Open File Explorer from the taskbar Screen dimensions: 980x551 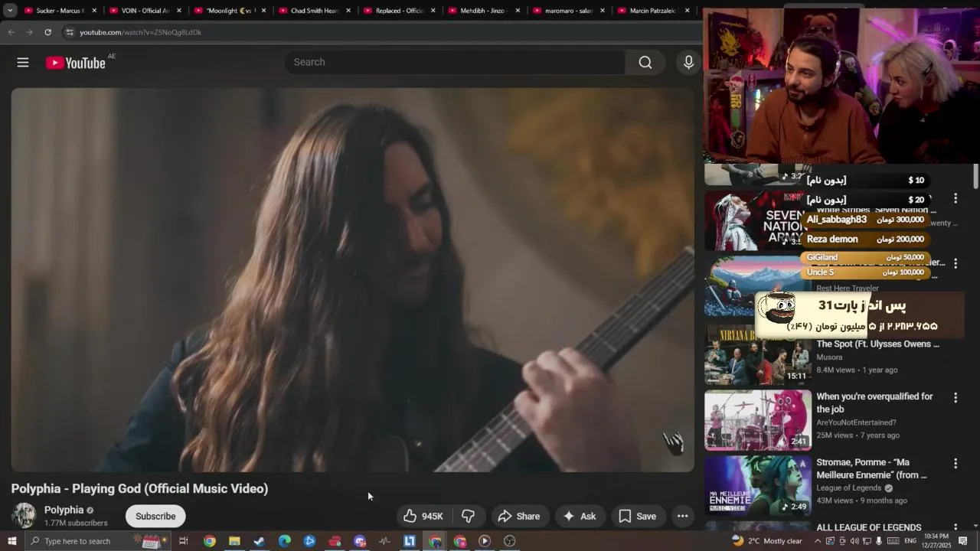click(x=234, y=541)
